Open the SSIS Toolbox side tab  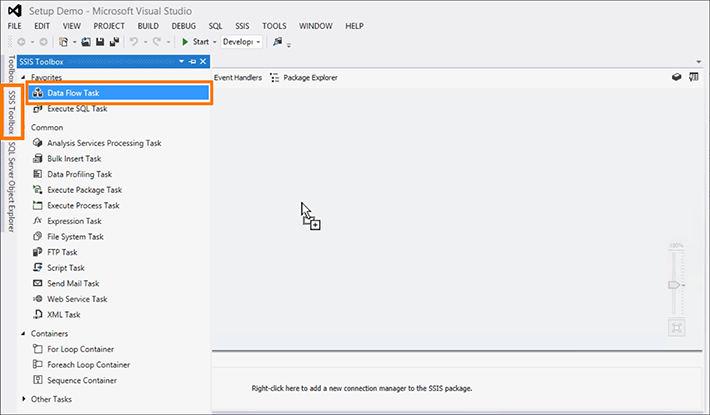pyautogui.click(x=12, y=111)
